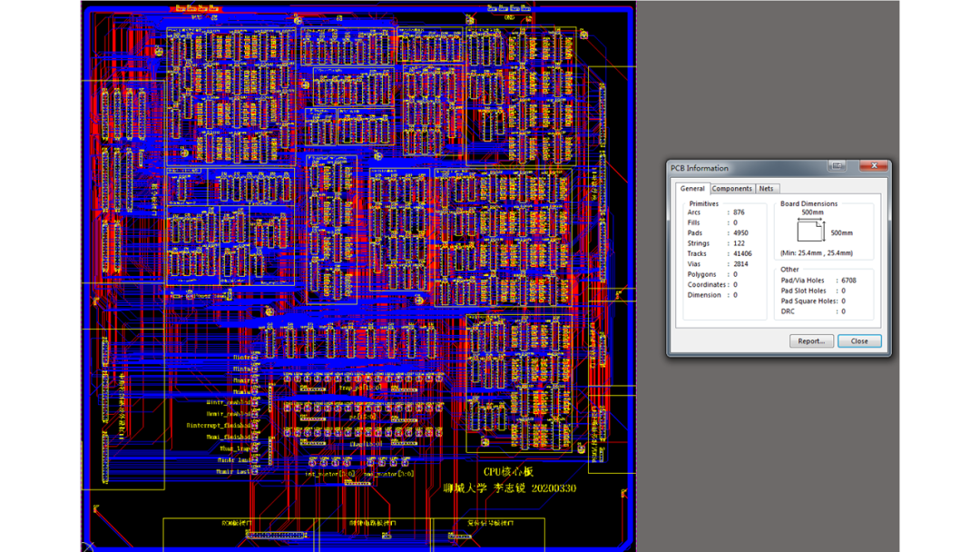
Task: Click the 20200330 date string on the PCB
Action: click(554, 488)
